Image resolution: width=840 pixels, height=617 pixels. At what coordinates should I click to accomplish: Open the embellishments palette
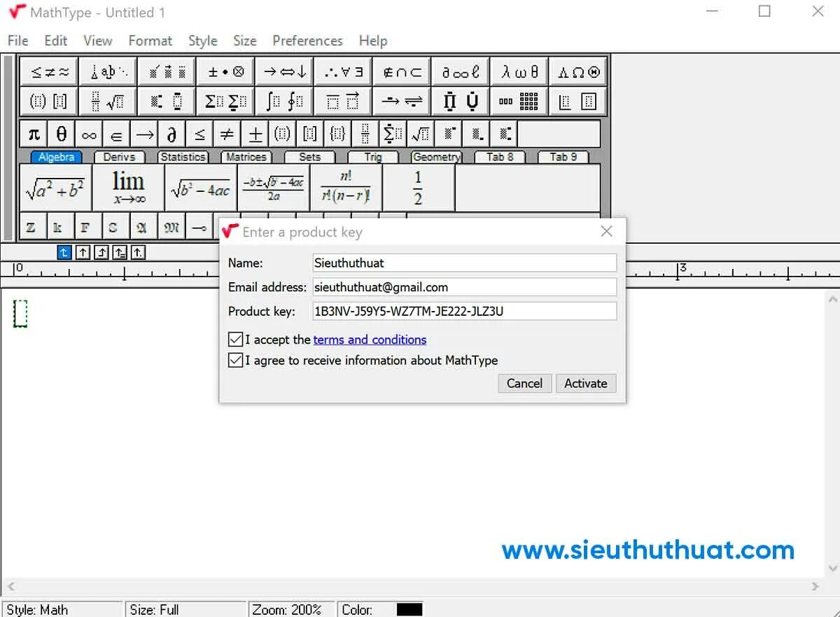pyautogui.click(x=167, y=71)
